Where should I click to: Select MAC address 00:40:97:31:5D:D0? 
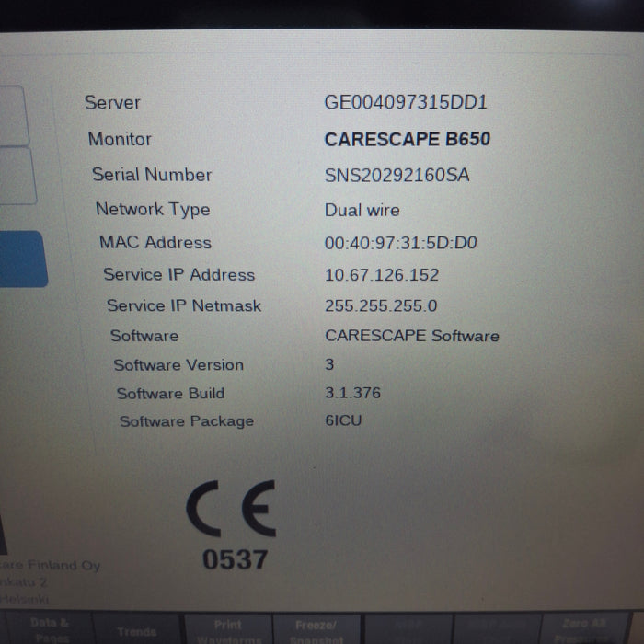click(x=400, y=243)
